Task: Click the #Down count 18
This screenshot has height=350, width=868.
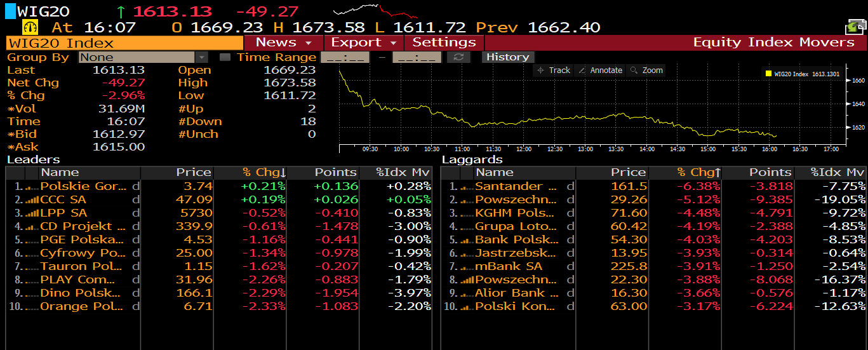Action: (308, 121)
